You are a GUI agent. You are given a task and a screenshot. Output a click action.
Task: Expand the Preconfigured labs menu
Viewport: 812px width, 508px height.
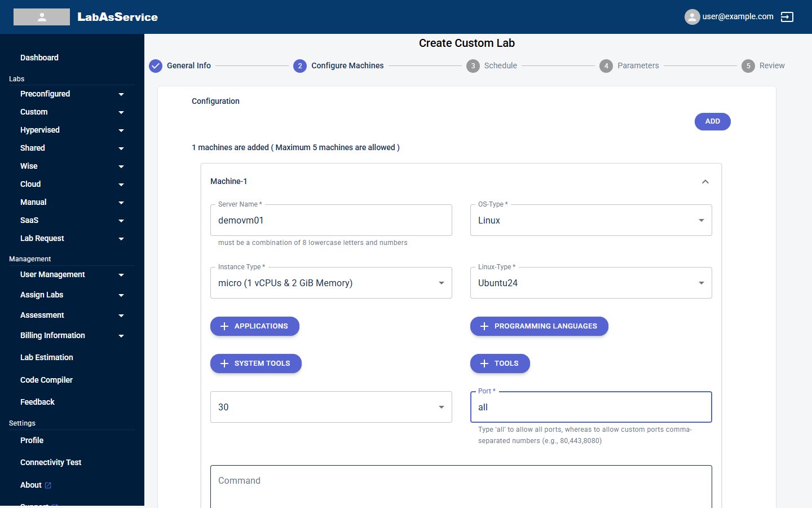pos(72,94)
